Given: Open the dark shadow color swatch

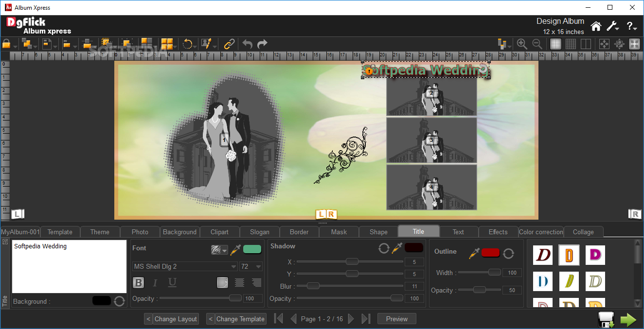Looking at the screenshot, I should click(x=414, y=248).
